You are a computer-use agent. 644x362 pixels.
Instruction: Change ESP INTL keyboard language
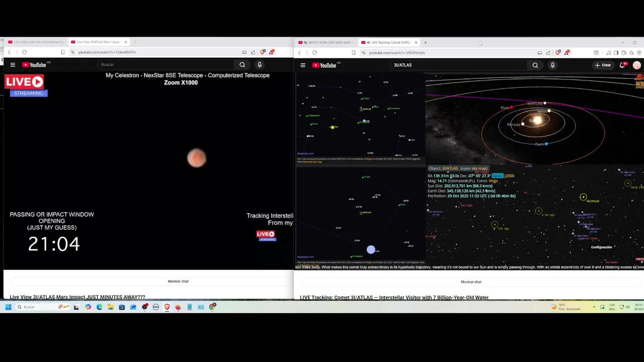pos(612,307)
